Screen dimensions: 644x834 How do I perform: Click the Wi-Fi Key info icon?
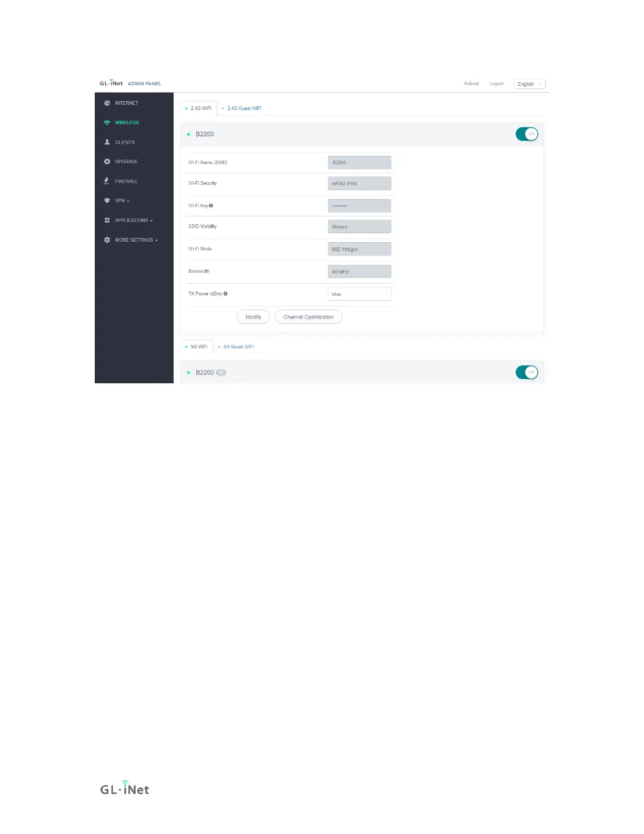tap(211, 206)
